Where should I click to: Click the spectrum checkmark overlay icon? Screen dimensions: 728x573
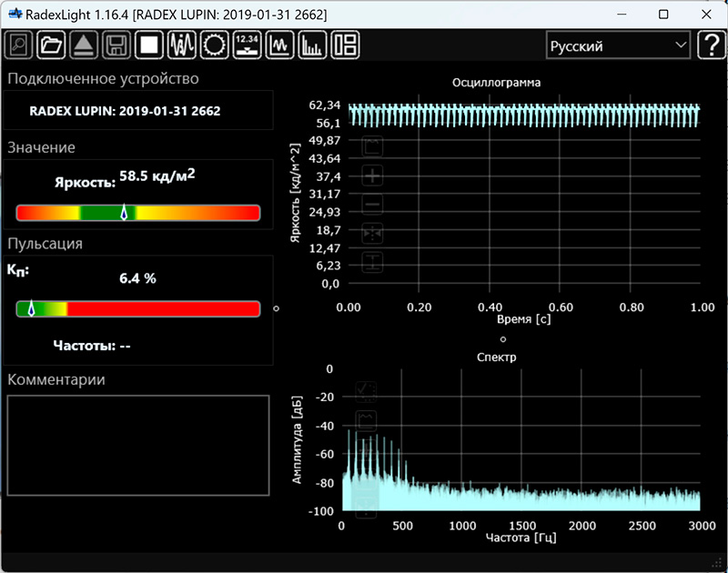[x=367, y=391]
